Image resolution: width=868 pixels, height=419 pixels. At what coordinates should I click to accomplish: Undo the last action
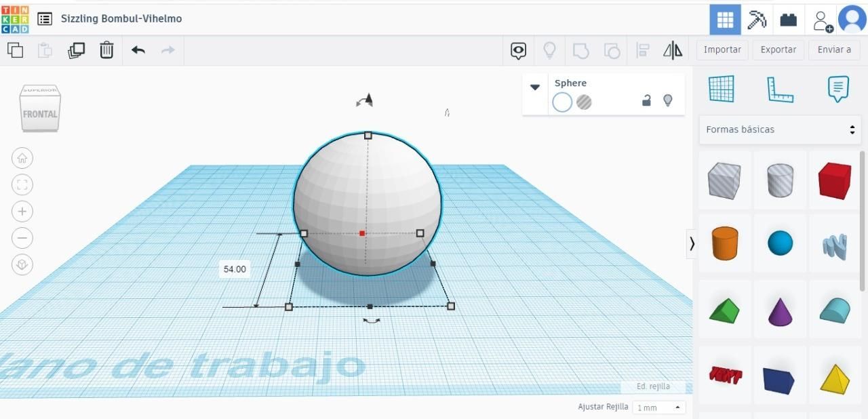coord(138,50)
